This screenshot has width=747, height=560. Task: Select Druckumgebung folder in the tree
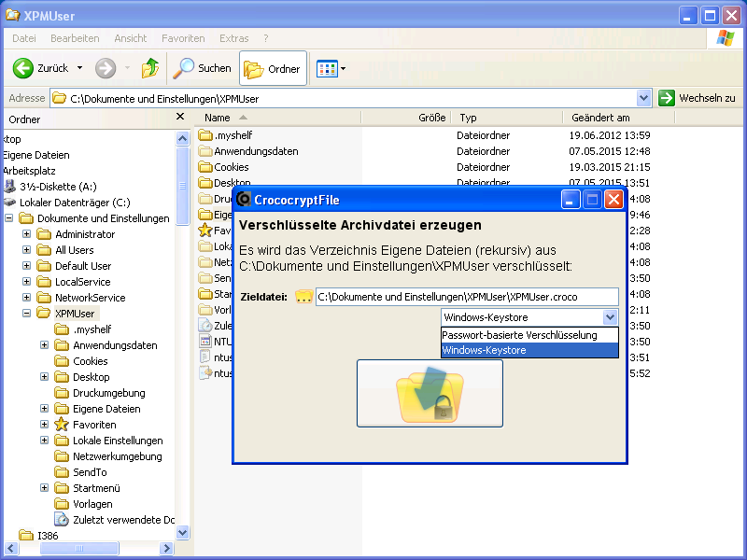[100, 393]
